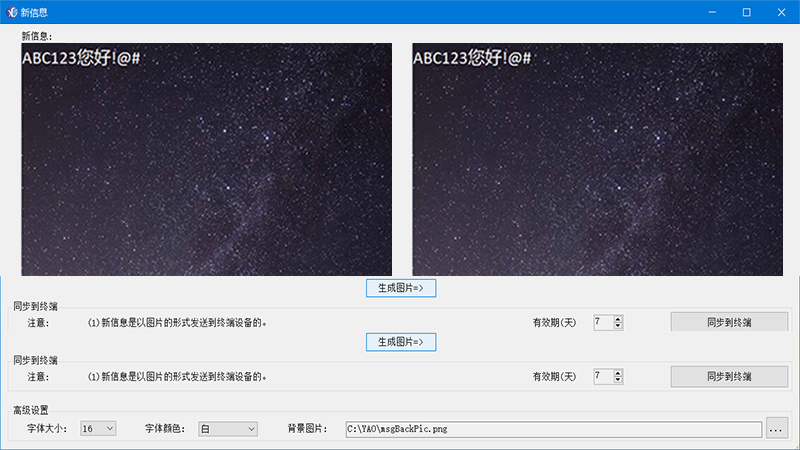Click the 同步到终端 button in the upper group
Image resolution: width=800 pixels, height=450 pixels.
tap(729, 322)
